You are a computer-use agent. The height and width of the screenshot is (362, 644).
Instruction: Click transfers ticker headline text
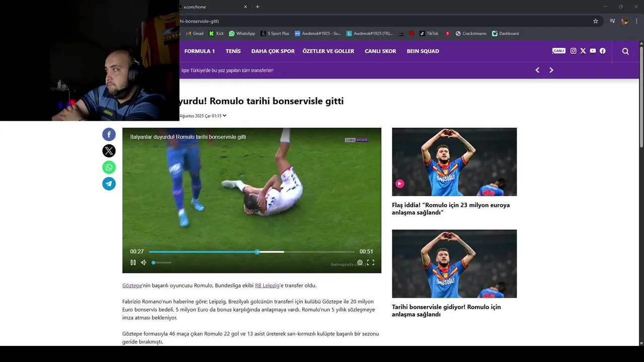pos(227,70)
